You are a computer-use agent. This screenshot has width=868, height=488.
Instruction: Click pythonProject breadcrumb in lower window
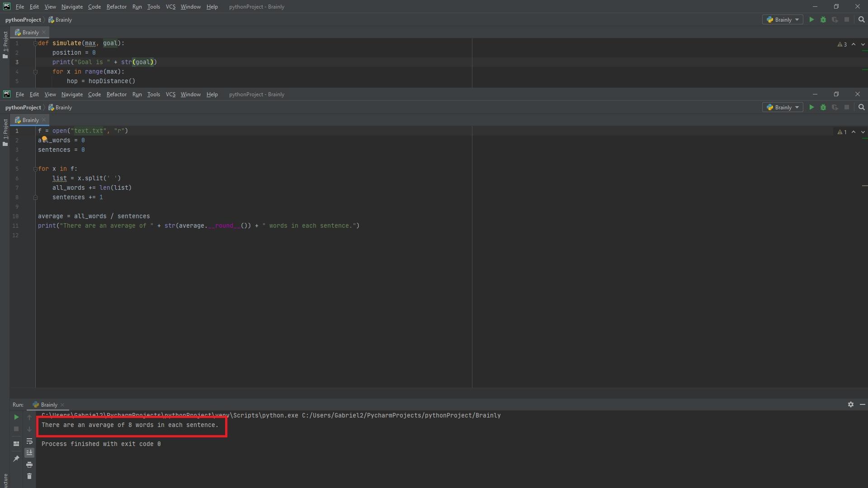tap(23, 108)
